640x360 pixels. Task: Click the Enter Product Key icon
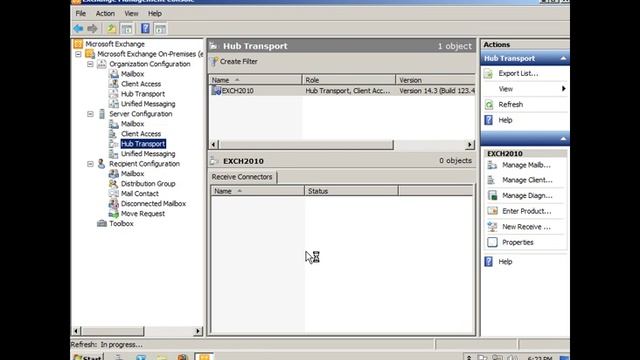pos(492,211)
